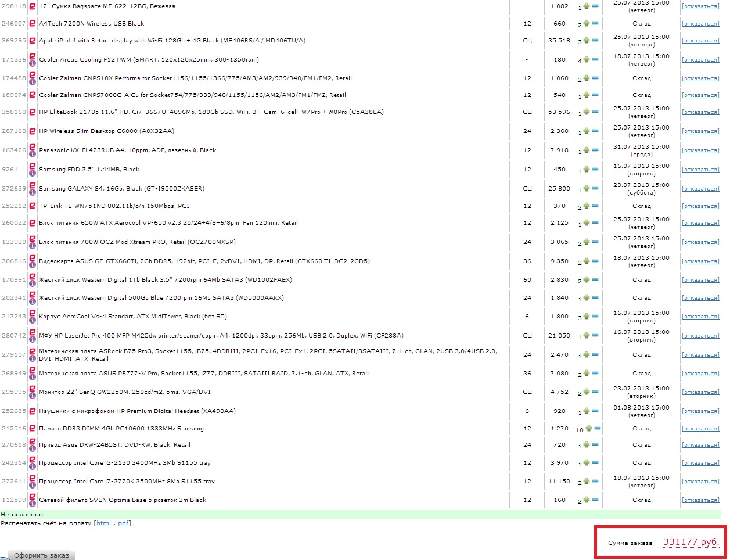Click minus icon for Cooler Zalman CNPS10X Performa
The width and height of the screenshot is (730, 560).
click(595, 78)
